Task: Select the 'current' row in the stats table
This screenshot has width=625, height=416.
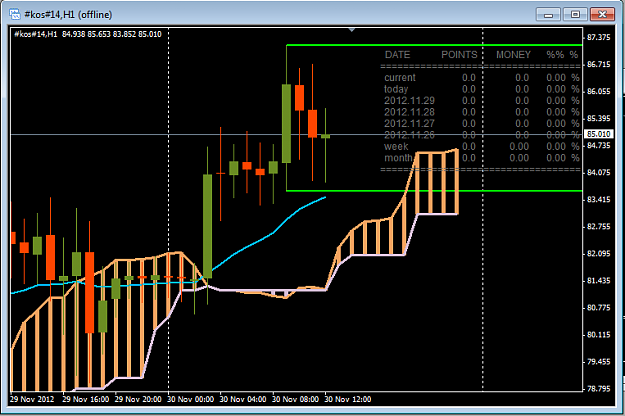Action: coord(482,78)
